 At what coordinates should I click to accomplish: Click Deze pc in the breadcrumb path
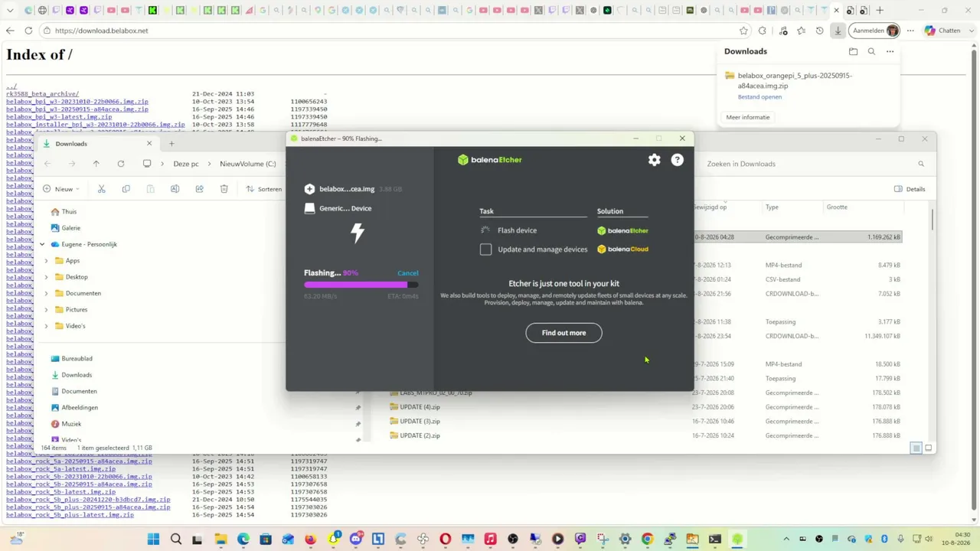pos(186,164)
